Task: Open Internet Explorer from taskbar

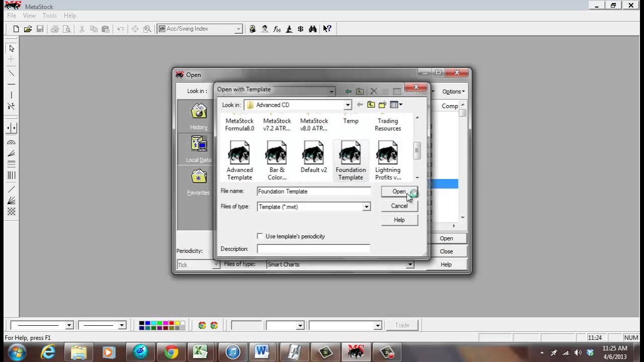Action: click(48, 352)
